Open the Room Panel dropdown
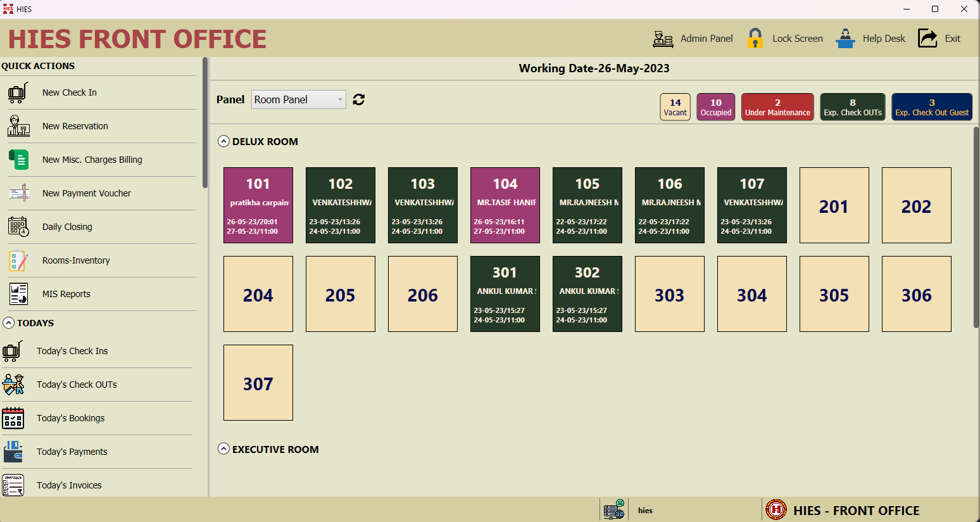This screenshot has width=980, height=522. point(298,99)
